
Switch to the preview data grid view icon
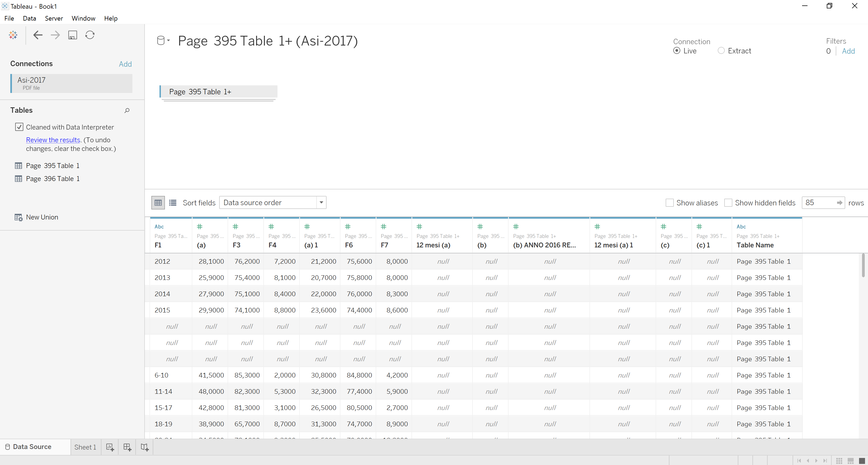click(x=158, y=203)
